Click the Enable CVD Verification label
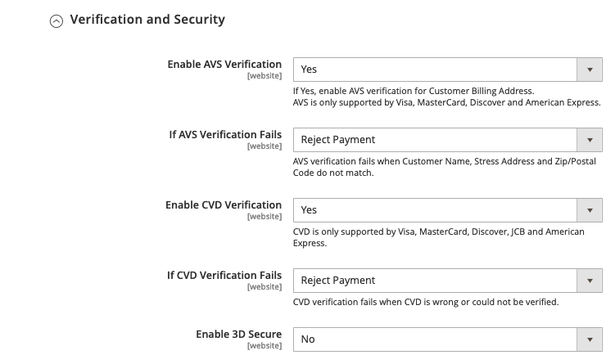Viewport: 615px width, 364px height. click(x=224, y=205)
